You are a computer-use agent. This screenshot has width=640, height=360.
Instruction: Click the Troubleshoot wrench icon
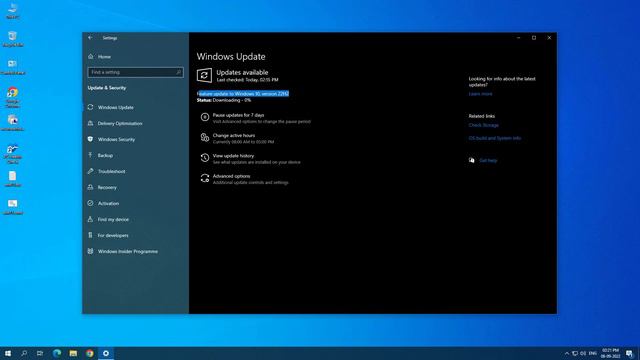pos(90,171)
